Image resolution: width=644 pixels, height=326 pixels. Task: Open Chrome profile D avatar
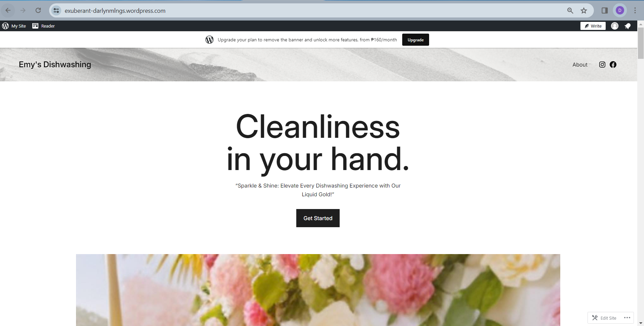pos(620,10)
